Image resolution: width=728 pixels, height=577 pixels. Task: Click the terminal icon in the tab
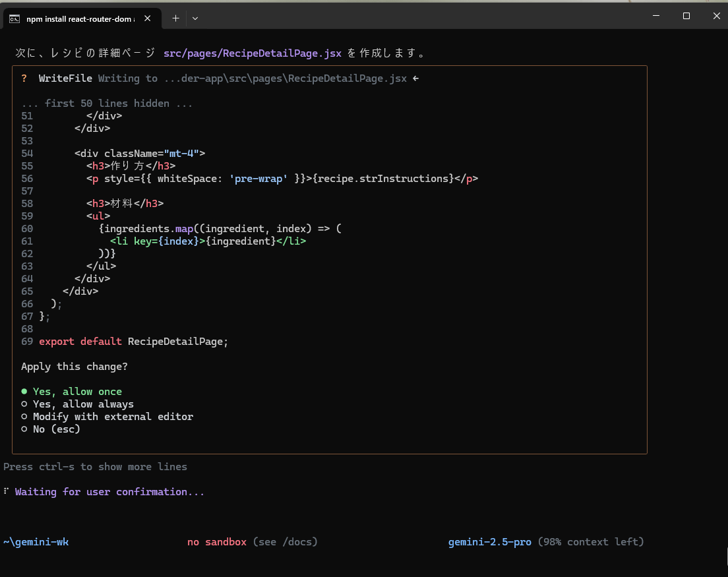[x=15, y=19]
